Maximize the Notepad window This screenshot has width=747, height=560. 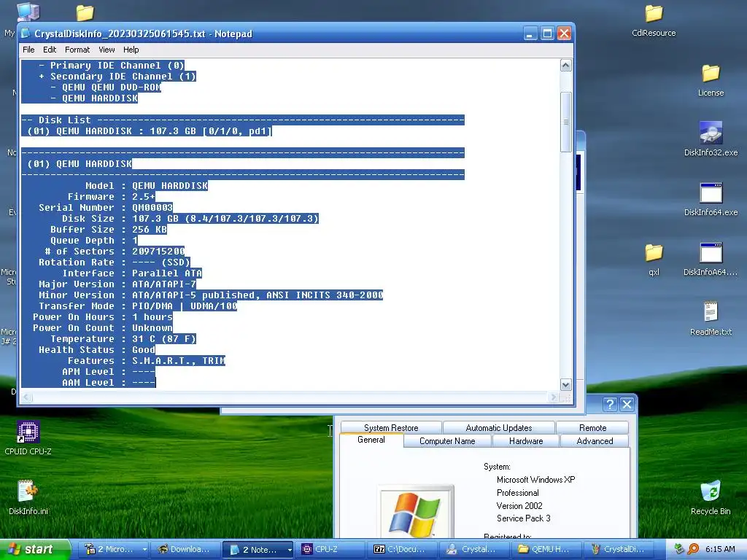[x=547, y=34]
